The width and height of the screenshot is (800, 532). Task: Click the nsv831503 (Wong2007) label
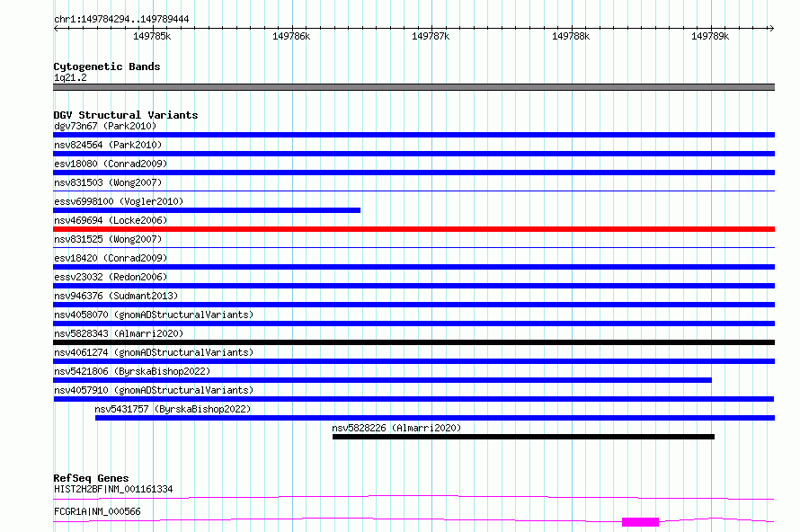(108, 182)
